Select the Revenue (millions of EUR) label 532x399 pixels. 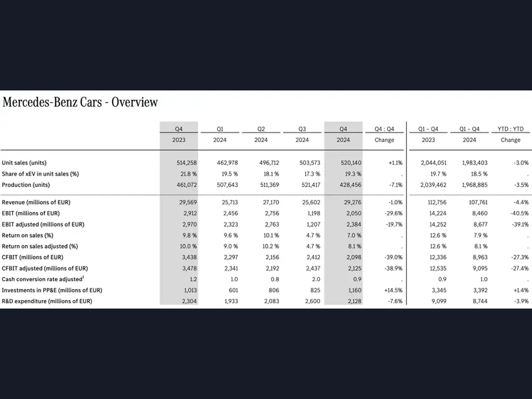point(36,202)
